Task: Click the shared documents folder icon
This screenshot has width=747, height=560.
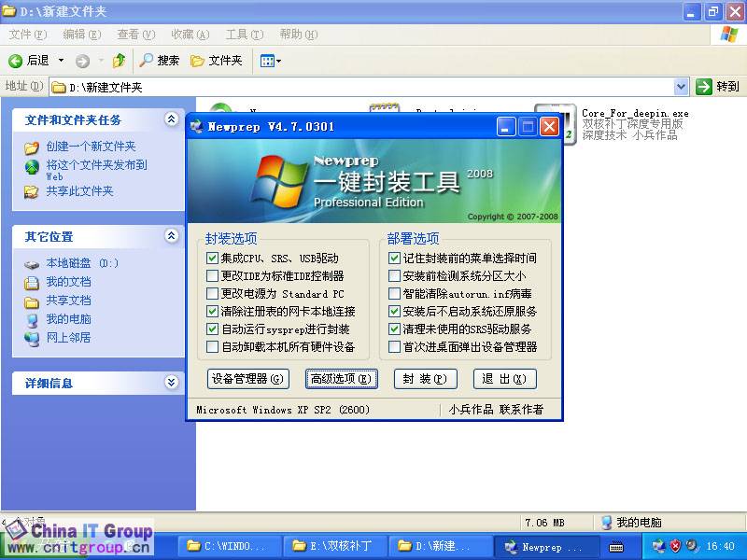Action: [x=32, y=301]
